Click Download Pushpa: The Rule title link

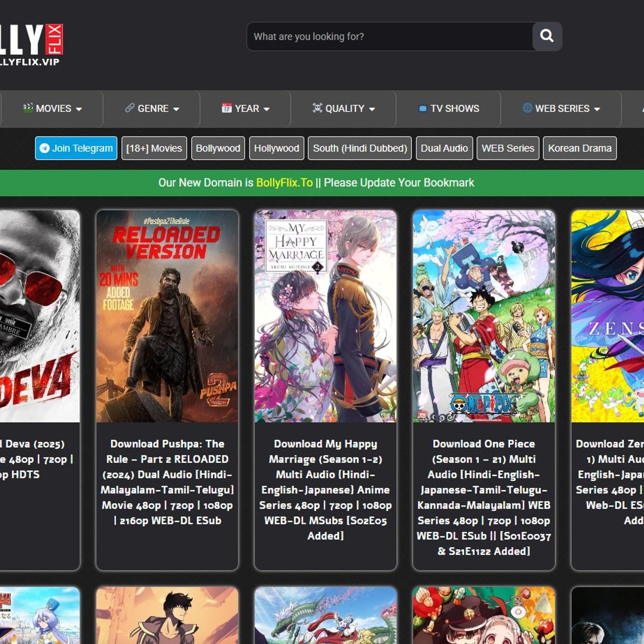(x=167, y=482)
